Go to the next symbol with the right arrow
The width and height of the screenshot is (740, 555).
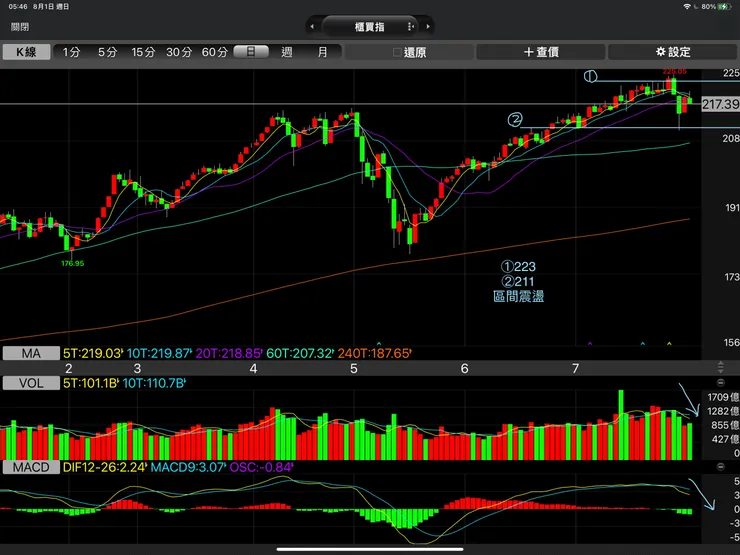click(x=428, y=27)
